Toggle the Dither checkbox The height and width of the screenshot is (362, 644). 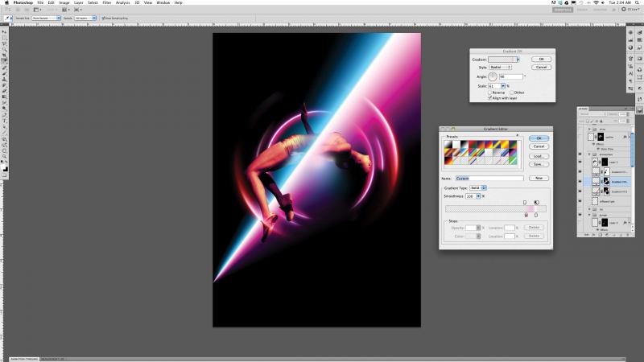tap(510, 93)
